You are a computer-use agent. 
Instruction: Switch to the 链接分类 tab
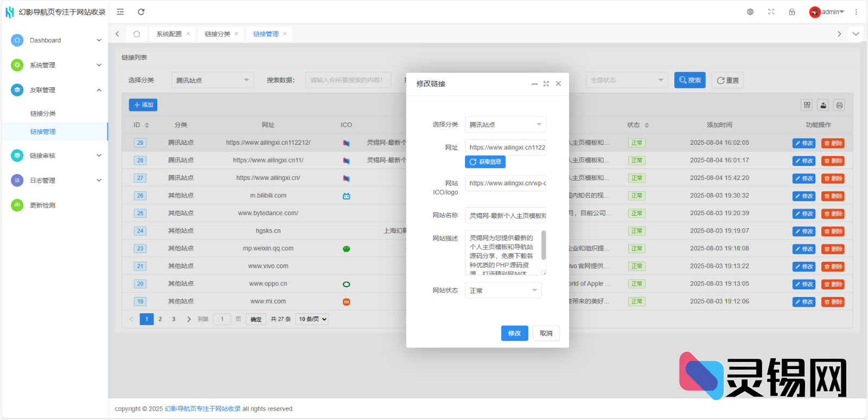217,34
